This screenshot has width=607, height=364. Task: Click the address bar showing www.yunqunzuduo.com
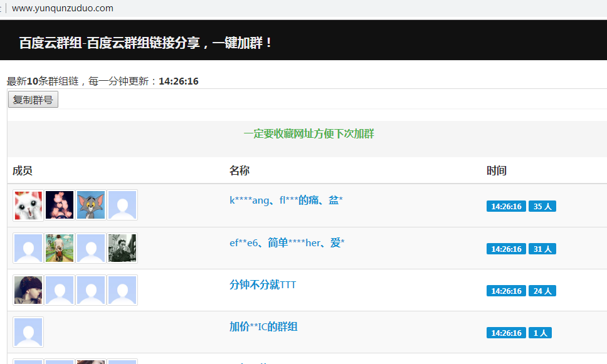[63, 8]
